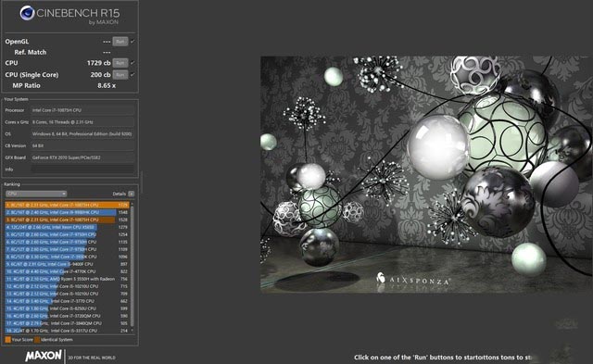
Task: Click the MP Ratio value 8.65 x
Action: coord(107,86)
